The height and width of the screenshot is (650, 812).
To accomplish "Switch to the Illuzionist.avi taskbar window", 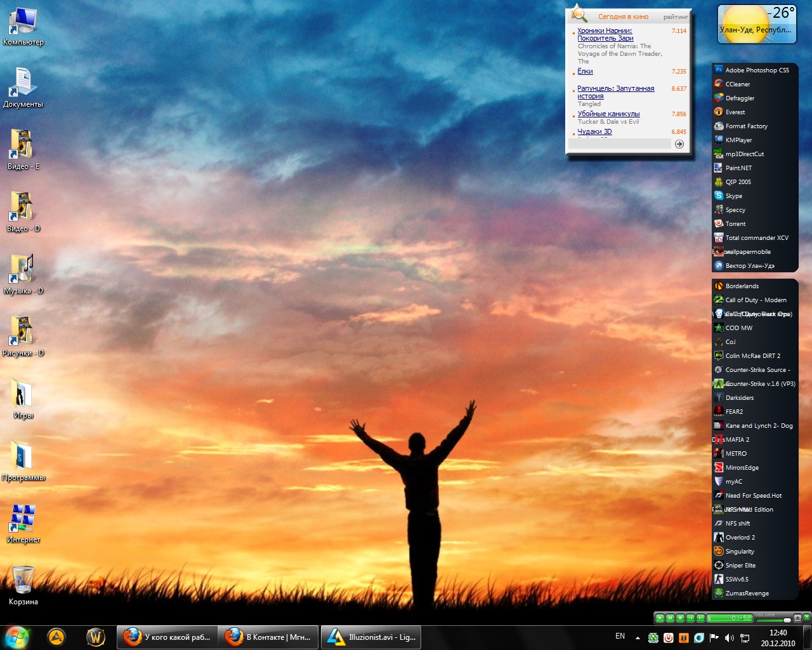I will click(x=371, y=637).
